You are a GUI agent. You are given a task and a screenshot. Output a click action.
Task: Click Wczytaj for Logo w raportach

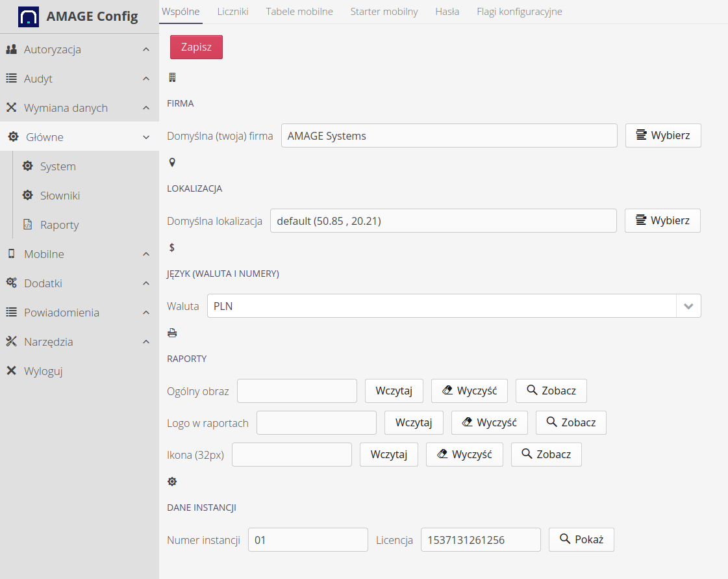click(414, 422)
